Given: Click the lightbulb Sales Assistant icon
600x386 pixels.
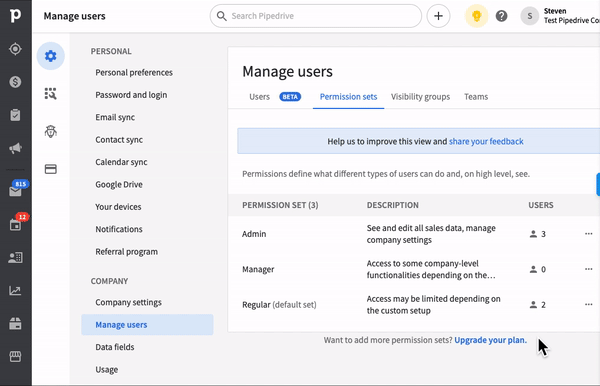Looking at the screenshot, I should tap(476, 16).
